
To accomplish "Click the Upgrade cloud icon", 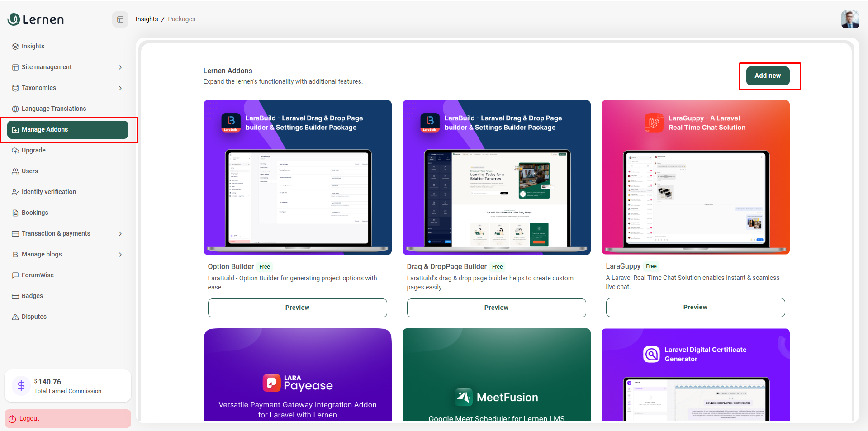I will point(15,151).
